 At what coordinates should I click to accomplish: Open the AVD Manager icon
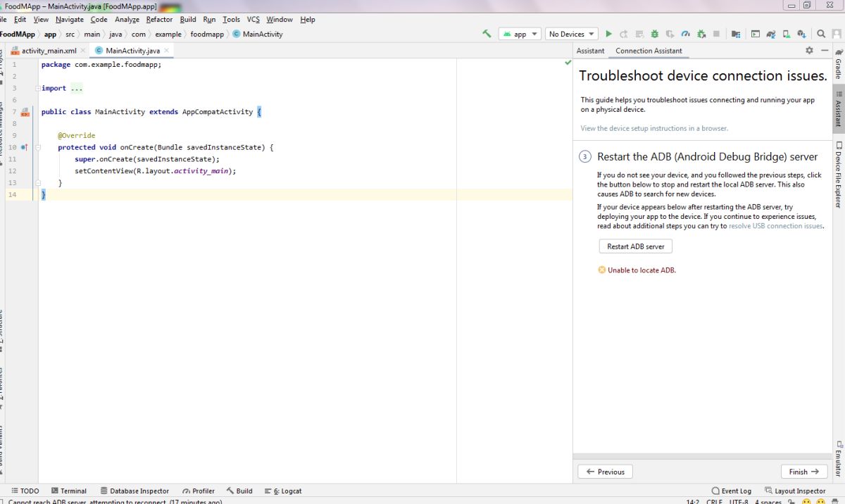point(787,34)
